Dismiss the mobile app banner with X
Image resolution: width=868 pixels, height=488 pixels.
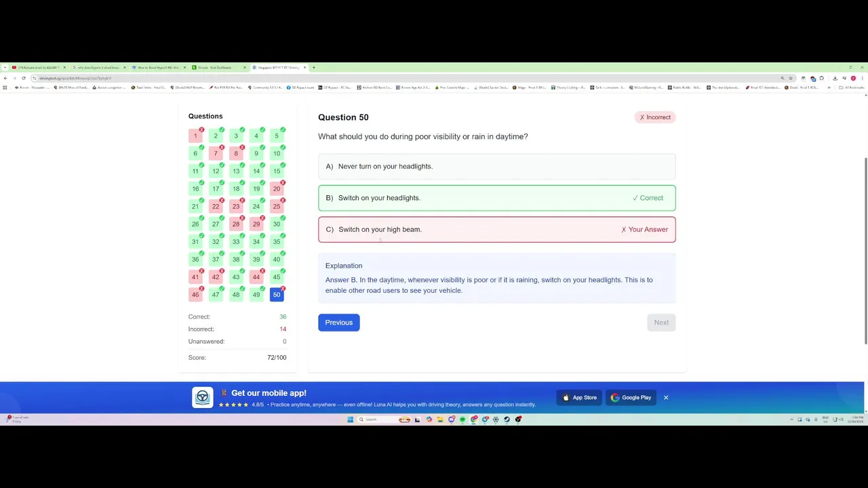coord(666,397)
